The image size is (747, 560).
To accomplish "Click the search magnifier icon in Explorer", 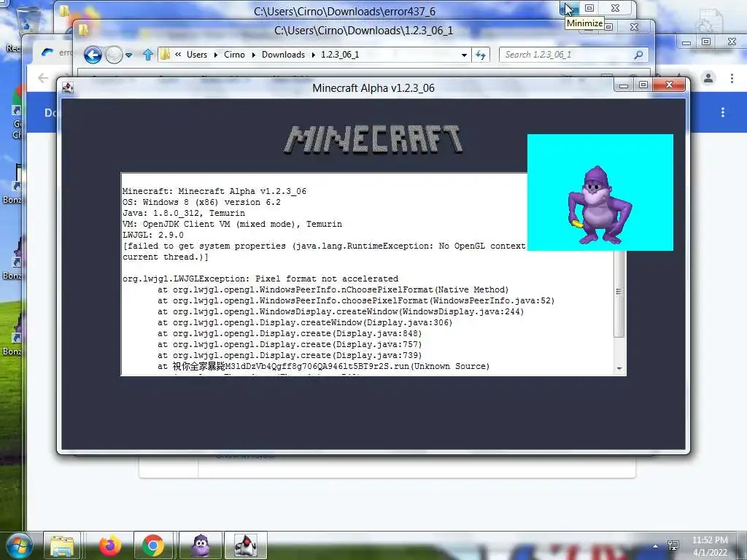I will pyautogui.click(x=639, y=55).
